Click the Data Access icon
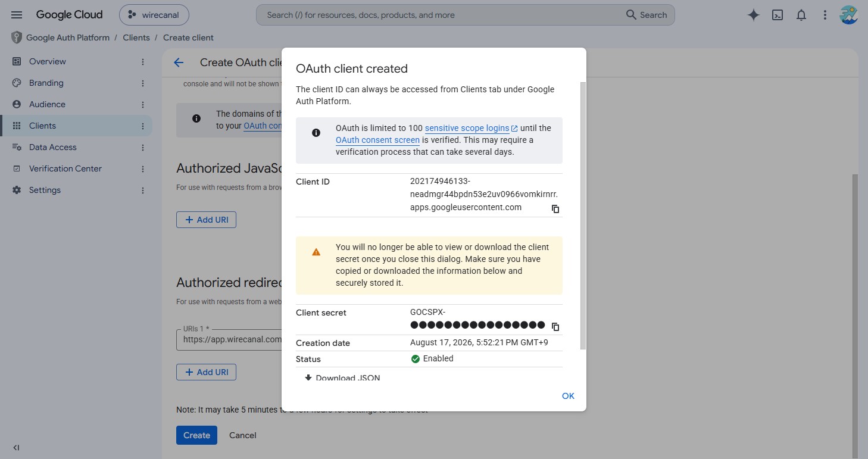This screenshot has width=868, height=459. point(17,147)
